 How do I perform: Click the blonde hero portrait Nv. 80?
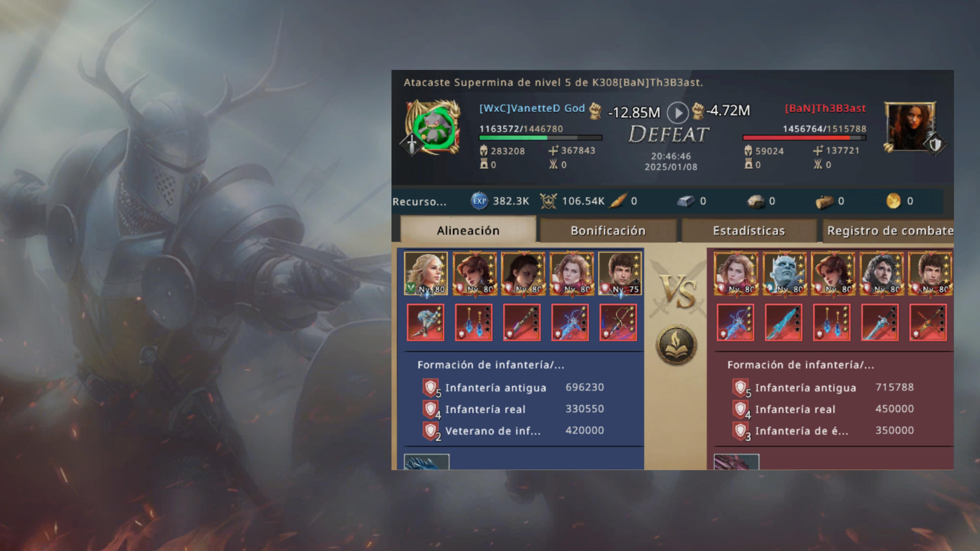[x=426, y=273]
